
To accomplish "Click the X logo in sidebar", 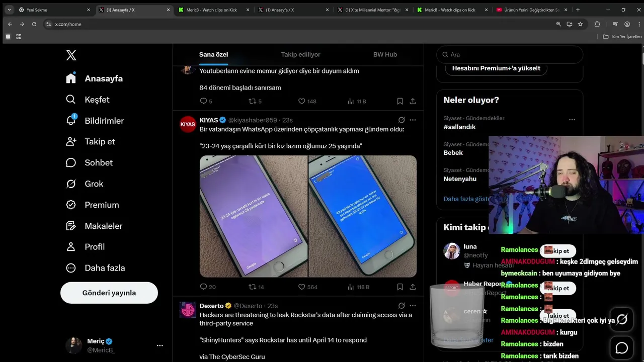I will point(71,55).
